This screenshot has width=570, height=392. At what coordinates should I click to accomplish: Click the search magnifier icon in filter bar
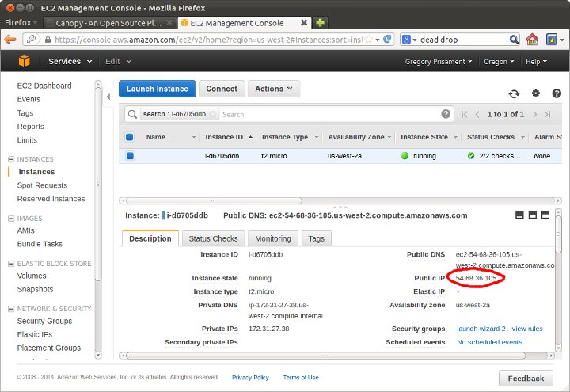(x=132, y=115)
